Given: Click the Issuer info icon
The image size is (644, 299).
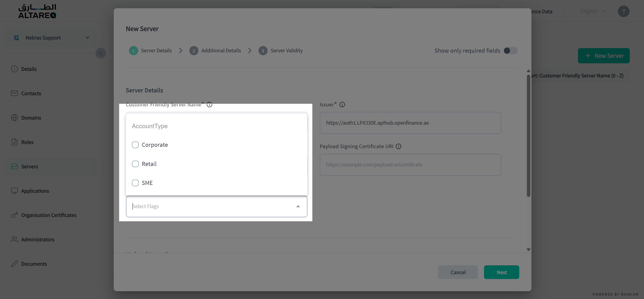Looking at the screenshot, I should coord(342,105).
